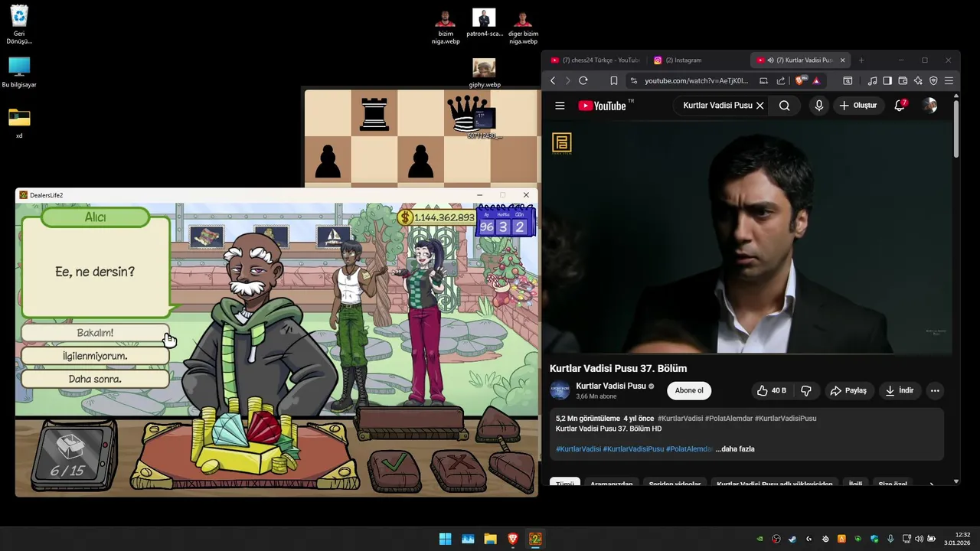Expand description with '...daha fazla'
Image resolution: width=980 pixels, height=551 pixels.
(735, 449)
